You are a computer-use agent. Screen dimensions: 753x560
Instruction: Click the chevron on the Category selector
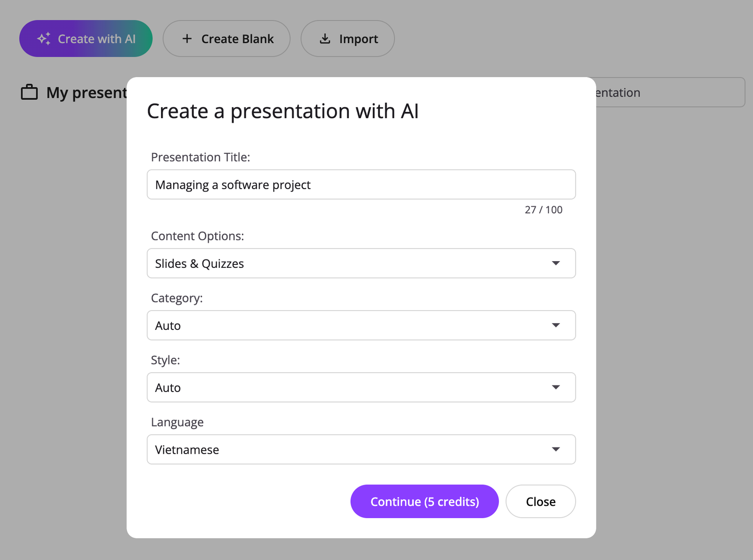[x=556, y=325]
